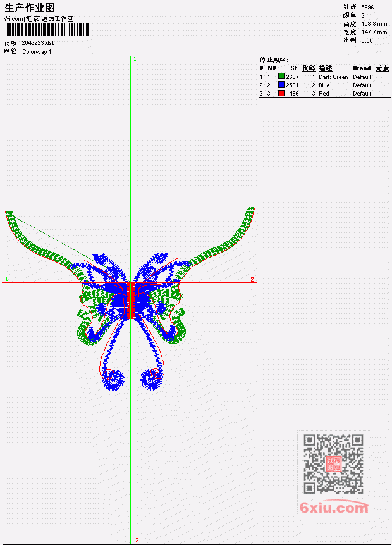Click stitch count 2667 in Dark Green row
Viewport: 392px width, 545px height.
point(292,77)
